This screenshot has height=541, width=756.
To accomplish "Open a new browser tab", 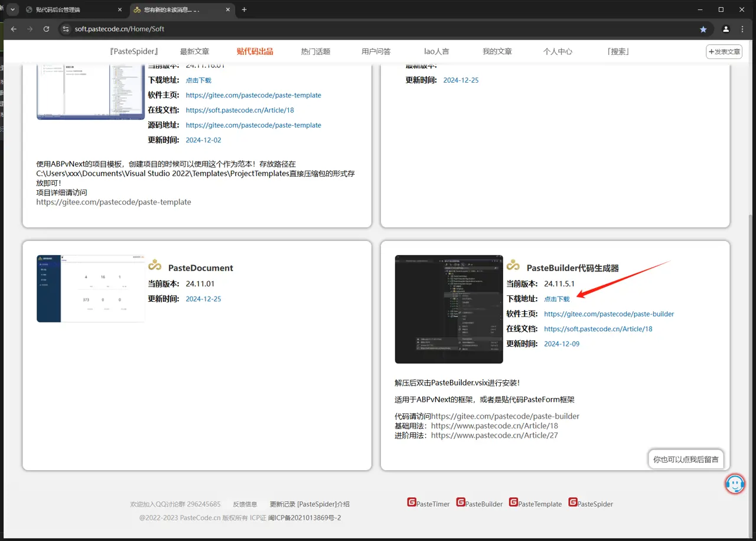I will [245, 9].
